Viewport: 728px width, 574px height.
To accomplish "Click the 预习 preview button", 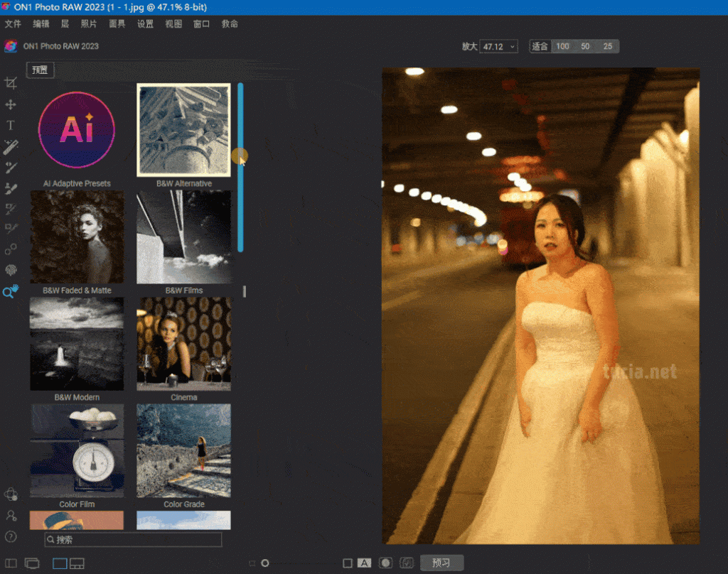I will 441,563.
